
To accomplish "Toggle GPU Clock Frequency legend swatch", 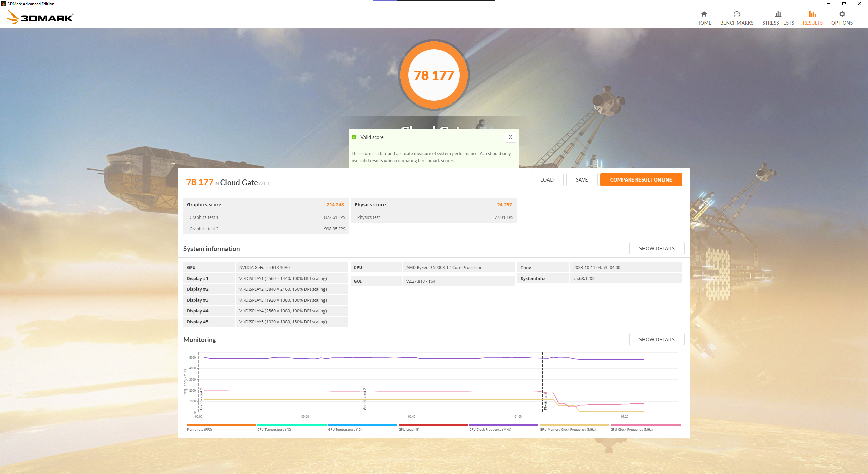I will (x=646, y=425).
